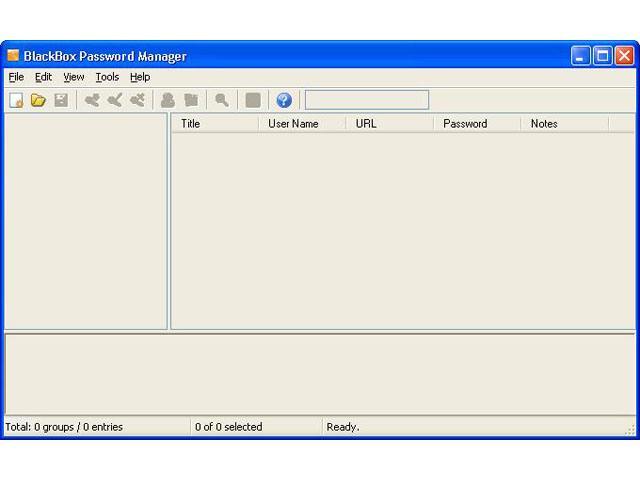Sort by the URL column header

389,124
